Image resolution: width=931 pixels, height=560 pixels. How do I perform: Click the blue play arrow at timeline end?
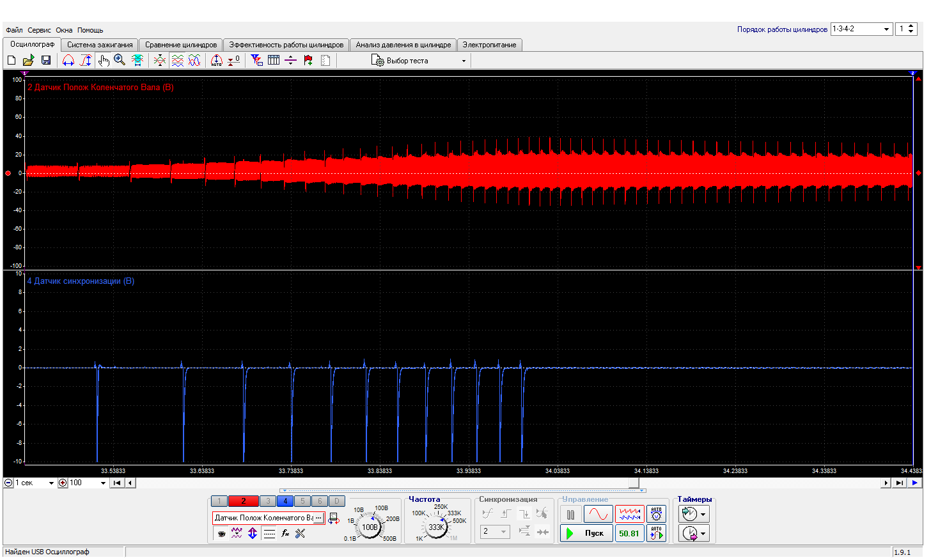(915, 483)
